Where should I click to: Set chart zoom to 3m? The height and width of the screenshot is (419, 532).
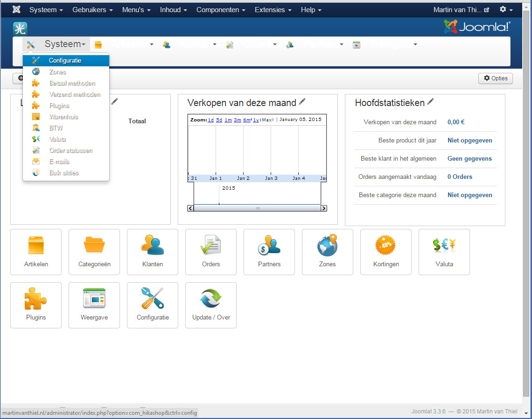[x=238, y=120]
